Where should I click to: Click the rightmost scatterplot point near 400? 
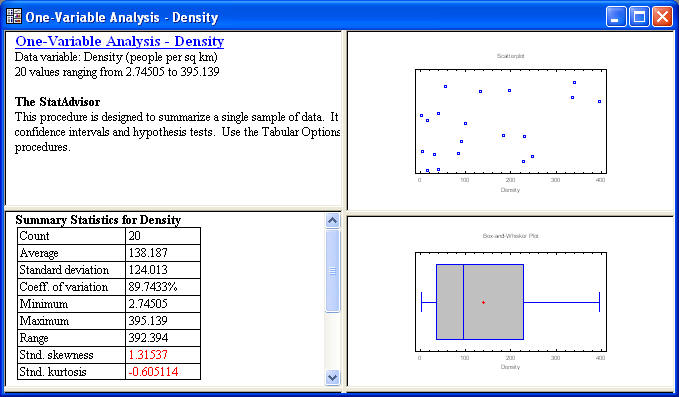599,101
